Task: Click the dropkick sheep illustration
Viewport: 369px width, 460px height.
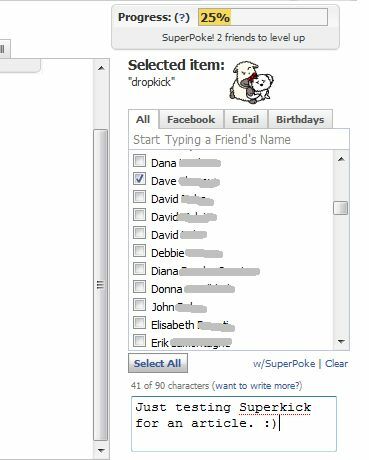Action: tap(251, 82)
